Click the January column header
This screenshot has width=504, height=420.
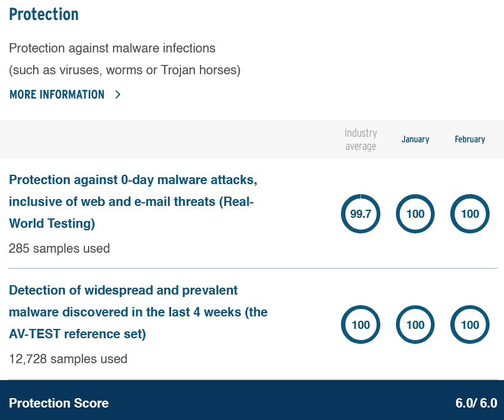415,139
